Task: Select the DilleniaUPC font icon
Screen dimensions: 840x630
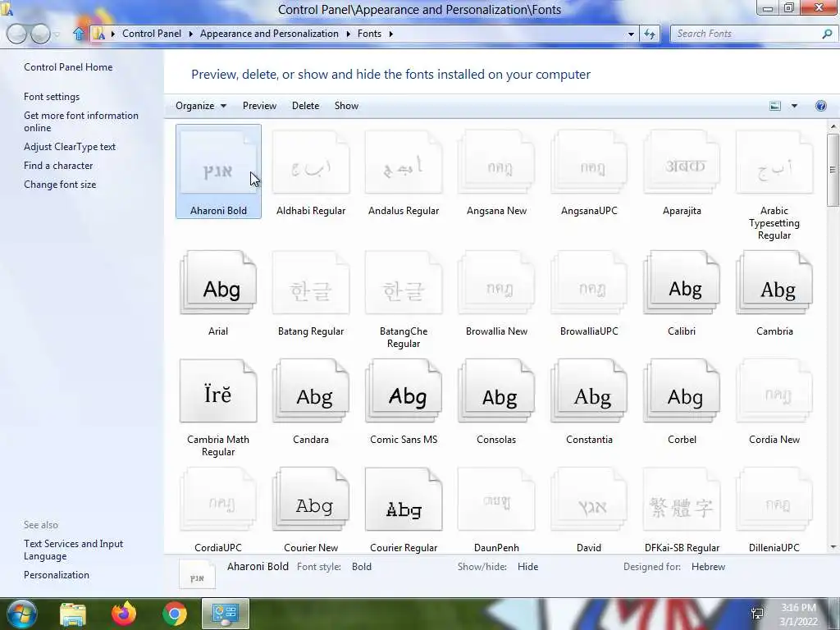Action: click(774, 500)
